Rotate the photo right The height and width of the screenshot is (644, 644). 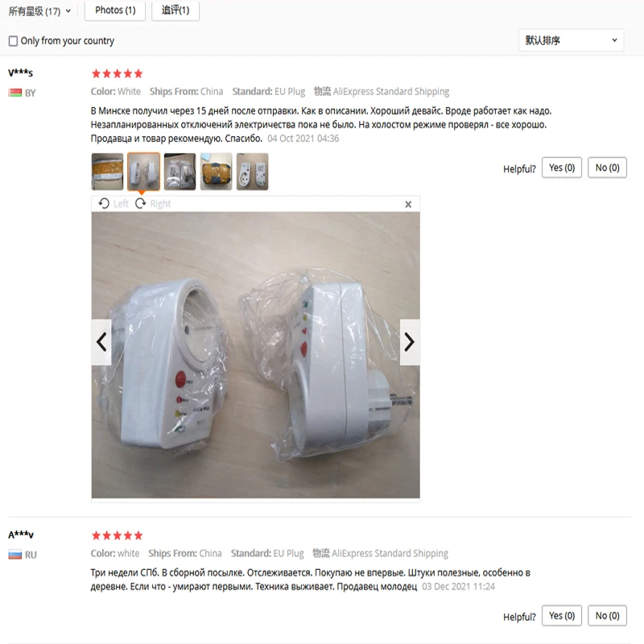coord(153,204)
